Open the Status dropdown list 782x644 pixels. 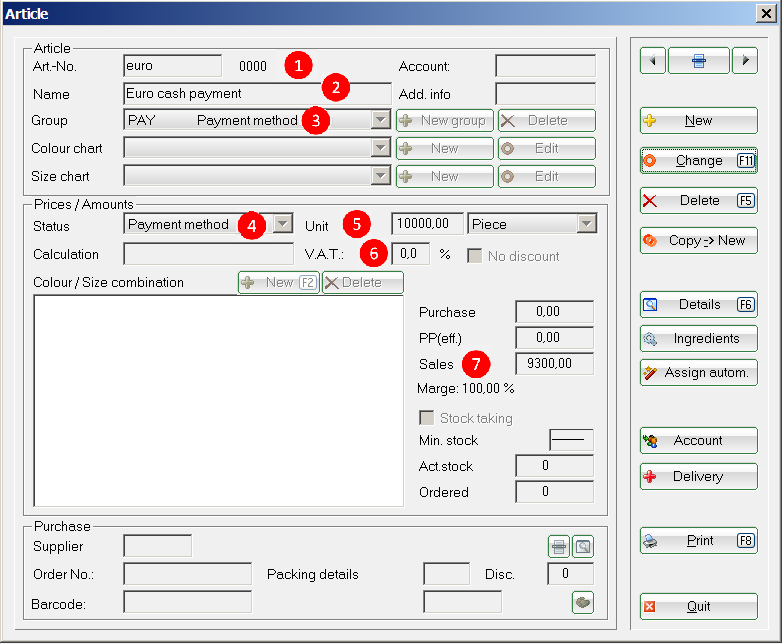[283, 224]
